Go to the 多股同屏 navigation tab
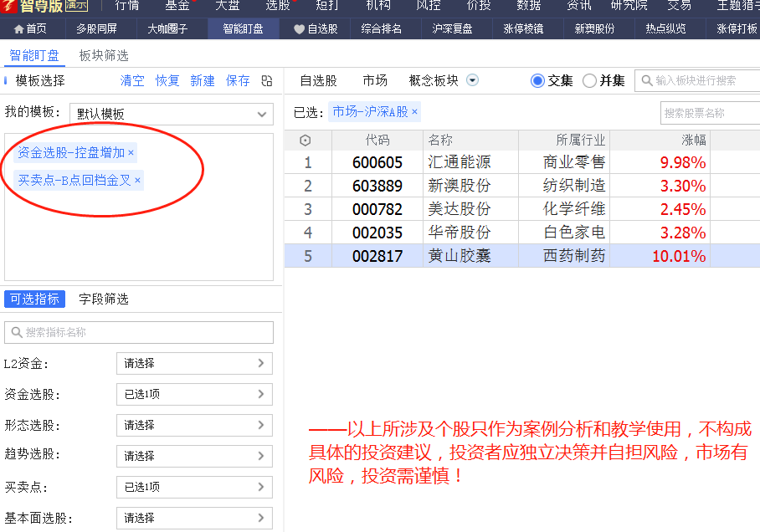The height and width of the screenshot is (532, 760). point(96,29)
